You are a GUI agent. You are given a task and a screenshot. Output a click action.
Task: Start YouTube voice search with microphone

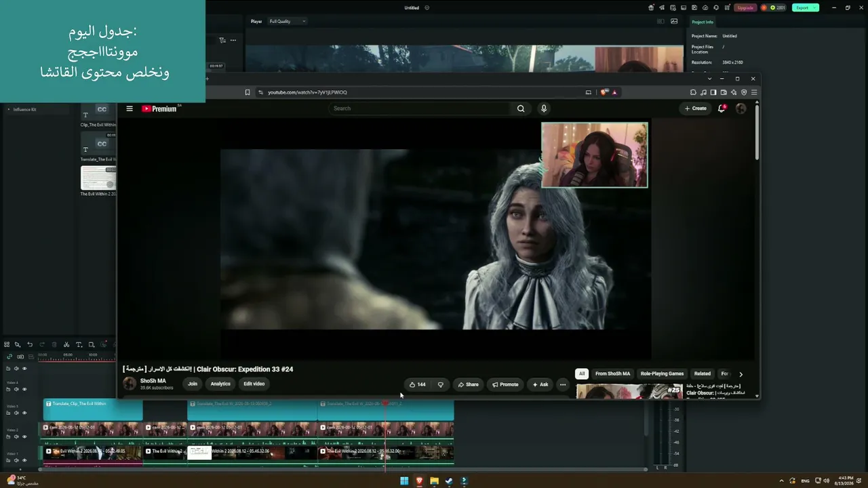(543, 108)
